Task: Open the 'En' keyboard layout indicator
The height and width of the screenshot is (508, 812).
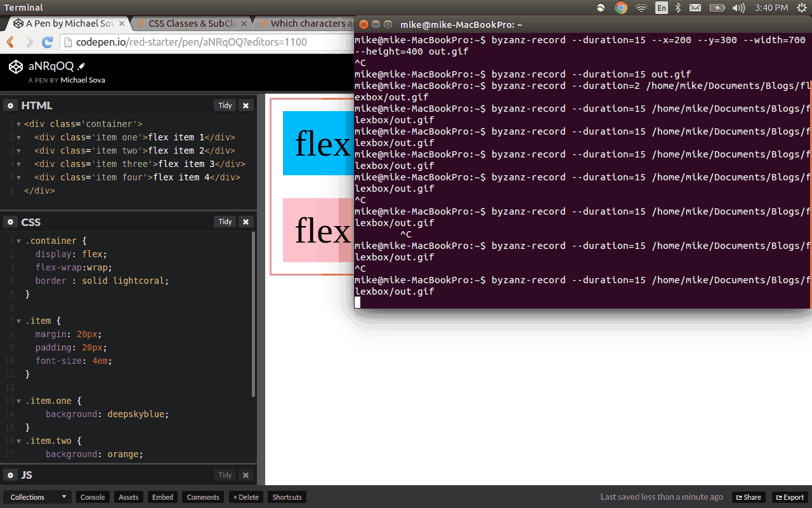Action: tap(662, 8)
